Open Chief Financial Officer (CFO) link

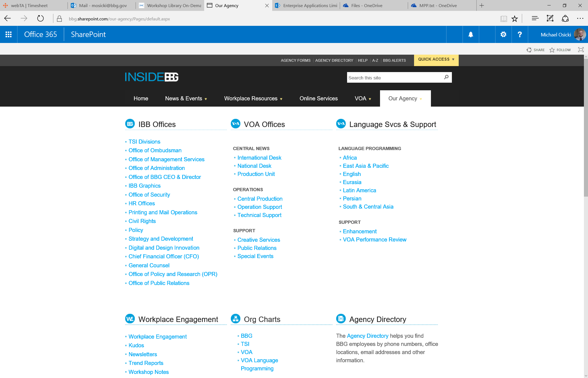click(164, 256)
